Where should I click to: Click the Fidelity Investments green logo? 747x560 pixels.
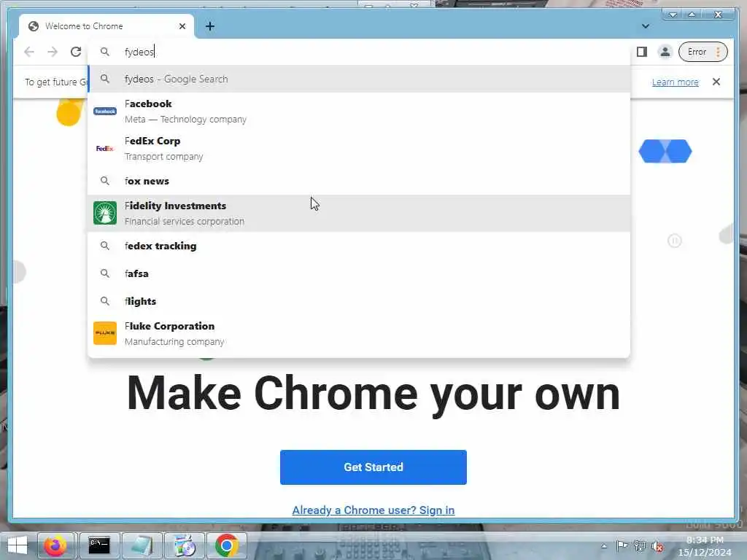click(105, 213)
